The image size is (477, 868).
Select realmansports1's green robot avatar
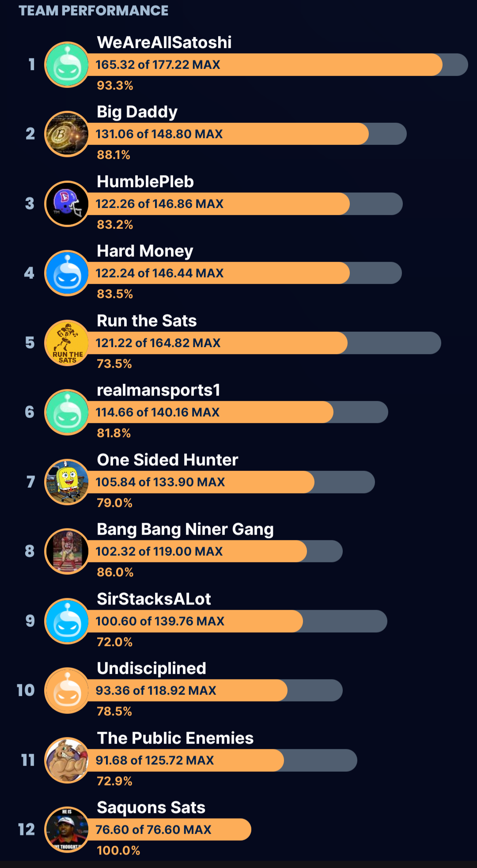click(x=67, y=413)
